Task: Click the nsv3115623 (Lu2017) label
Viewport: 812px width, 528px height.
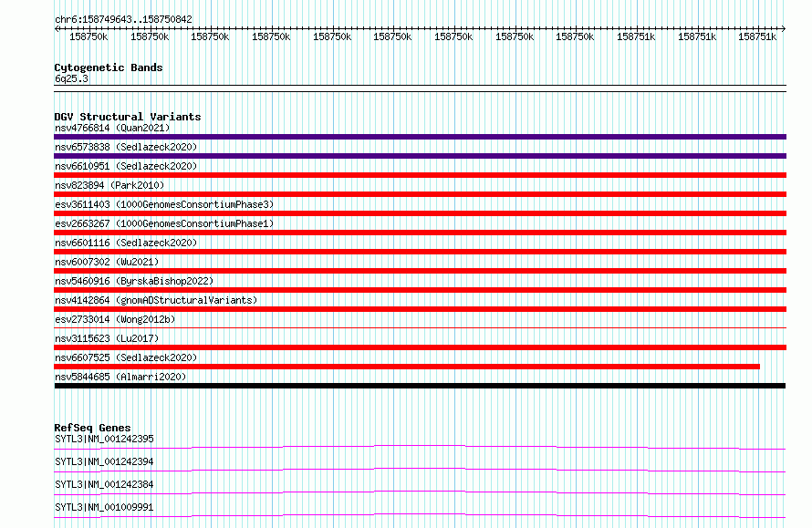Action: click(x=107, y=338)
